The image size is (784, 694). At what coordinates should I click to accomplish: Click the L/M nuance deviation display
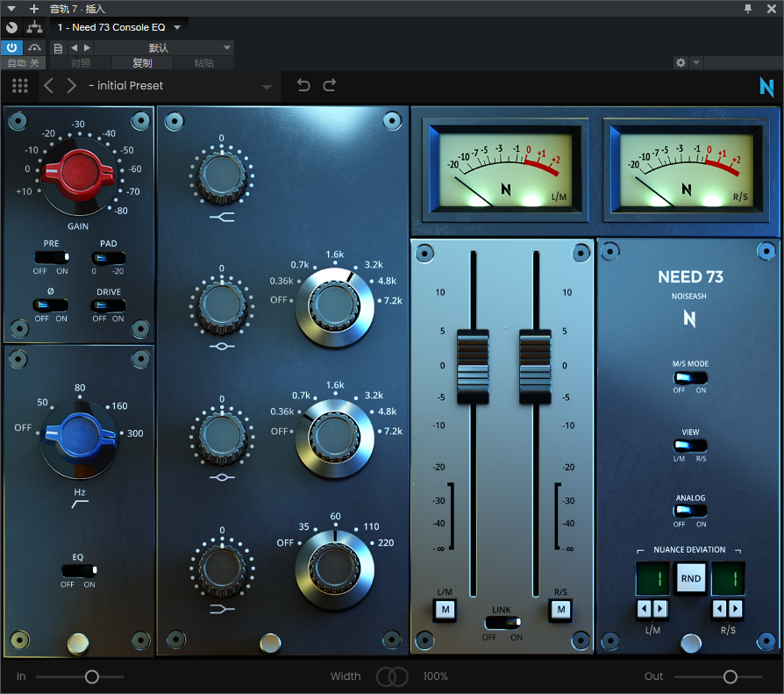pos(652,579)
